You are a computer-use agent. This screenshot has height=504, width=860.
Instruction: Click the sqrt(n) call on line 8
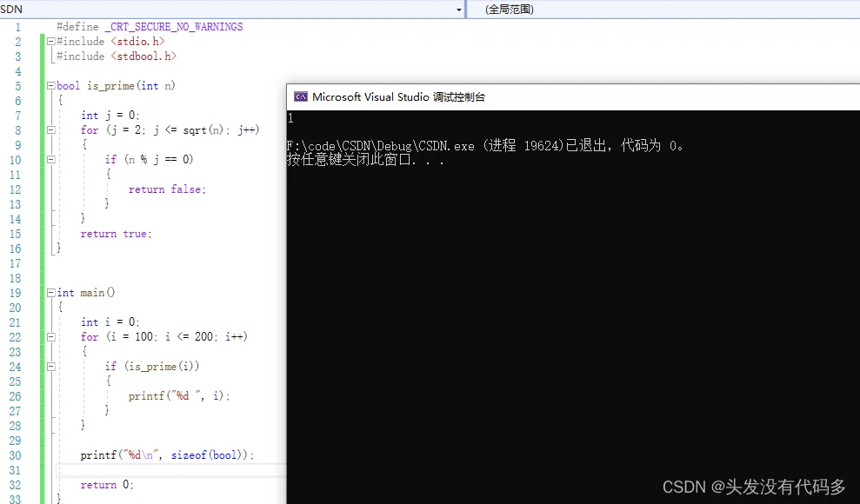point(203,130)
